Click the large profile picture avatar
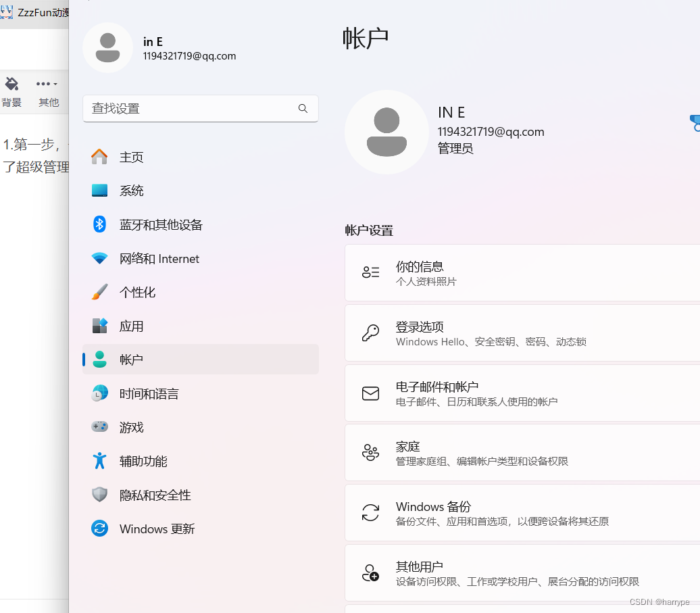The width and height of the screenshot is (700, 613). pyautogui.click(x=386, y=132)
